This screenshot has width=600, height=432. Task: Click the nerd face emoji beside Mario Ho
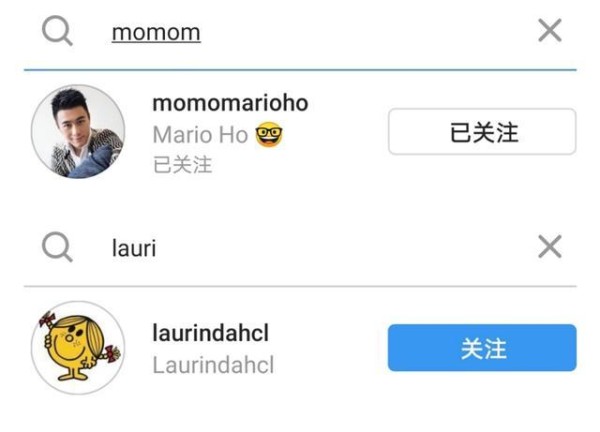(269, 134)
